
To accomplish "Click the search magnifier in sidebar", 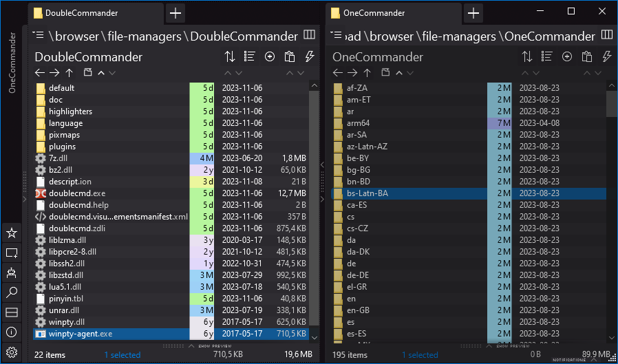I will click(x=11, y=293).
